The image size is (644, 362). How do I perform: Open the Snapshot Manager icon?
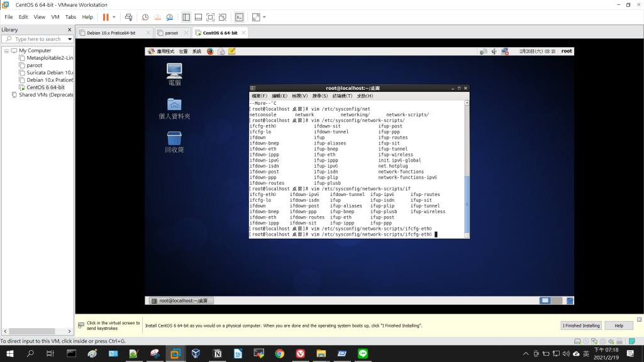[x=170, y=17]
